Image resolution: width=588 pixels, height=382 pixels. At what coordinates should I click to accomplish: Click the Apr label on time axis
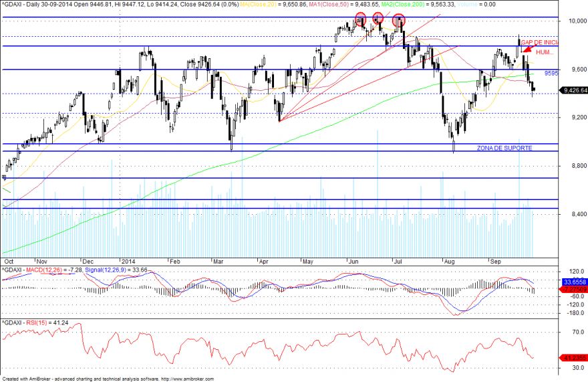(264, 262)
